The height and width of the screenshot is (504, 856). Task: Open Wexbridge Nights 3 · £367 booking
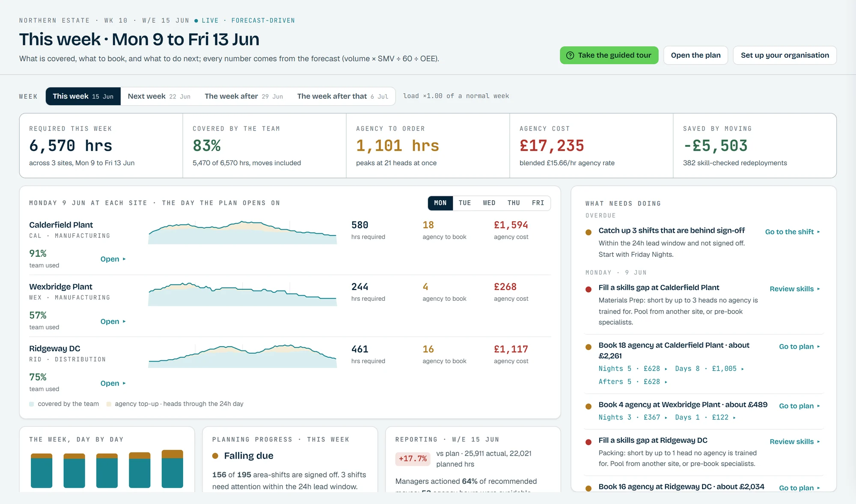[x=633, y=418]
